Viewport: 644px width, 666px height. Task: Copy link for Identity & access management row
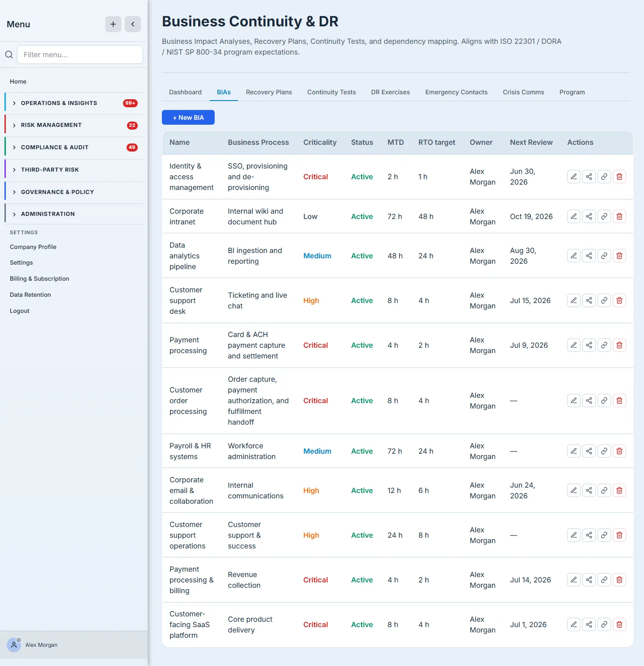[604, 177]
